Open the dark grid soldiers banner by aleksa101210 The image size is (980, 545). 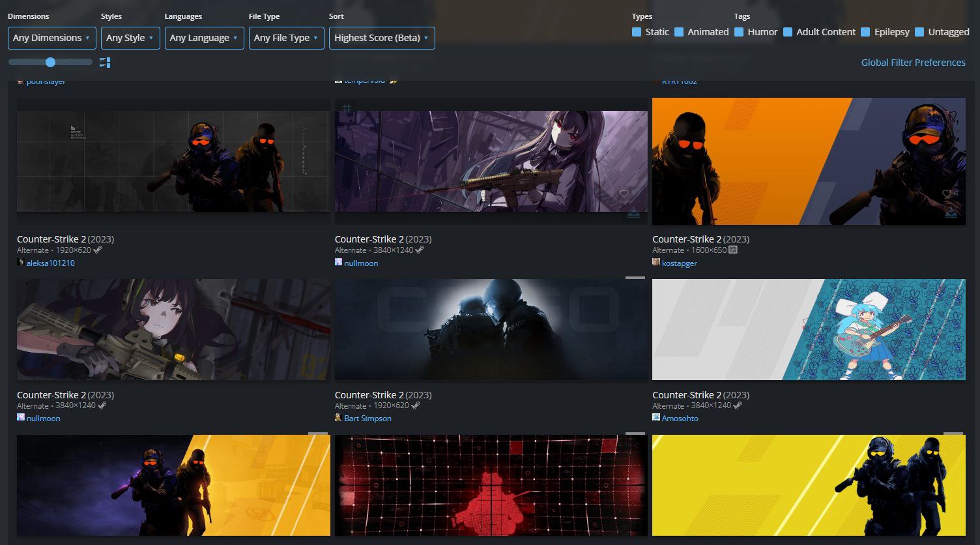pyautogui.click(x=173, y=161)
